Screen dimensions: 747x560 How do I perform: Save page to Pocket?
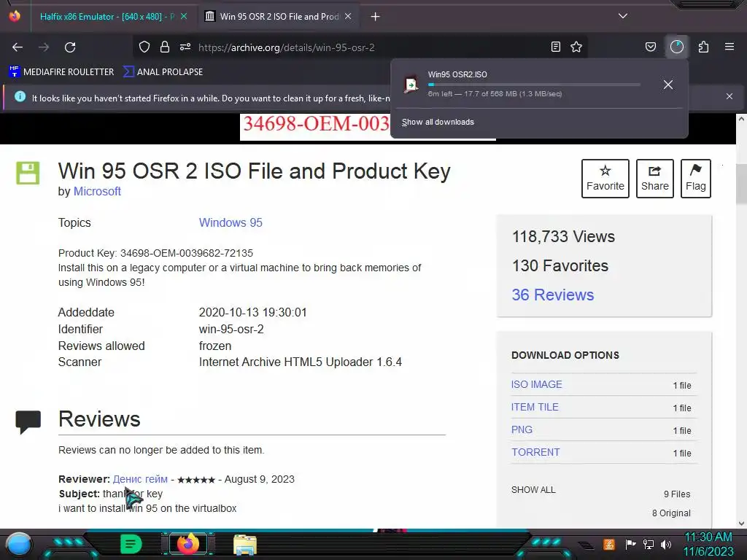coord(650,47)
